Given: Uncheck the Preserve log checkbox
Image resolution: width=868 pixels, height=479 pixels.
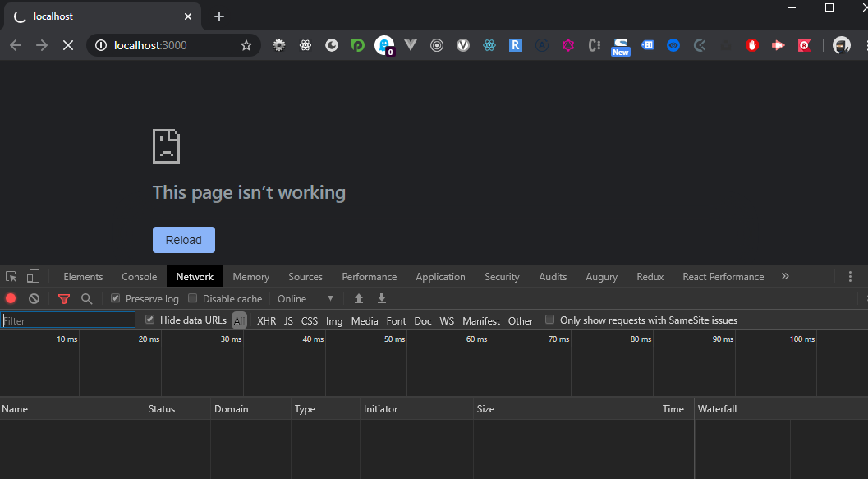Looking at the screenshot, I should point(114,298).
